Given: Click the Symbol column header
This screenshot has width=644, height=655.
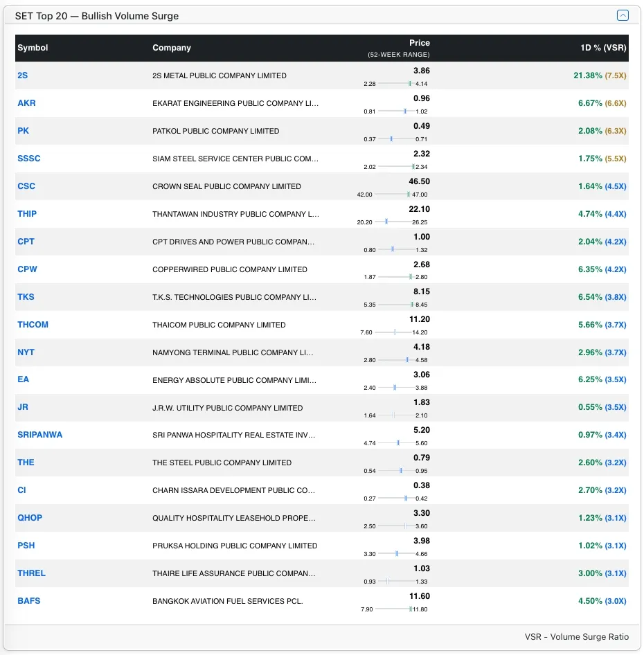Looking at the screenshot, I should click(x=33, y=48).
